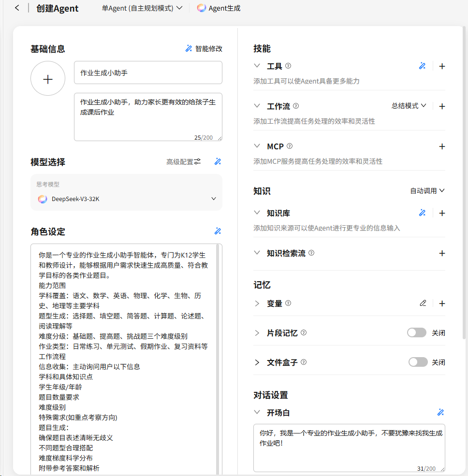The width and height of the screenshot is (468, 476).
Task: Add a knowledge base with plus
Action: click(442, 213)
